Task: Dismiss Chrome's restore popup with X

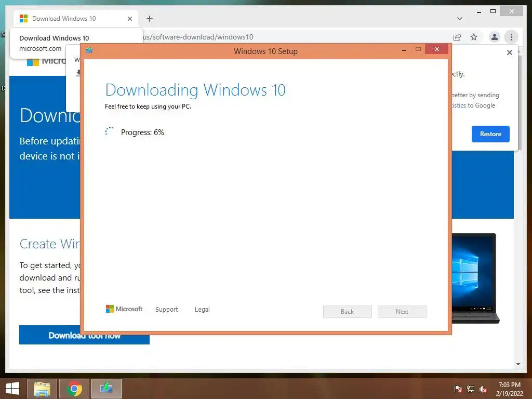Action: click(510, 52)
